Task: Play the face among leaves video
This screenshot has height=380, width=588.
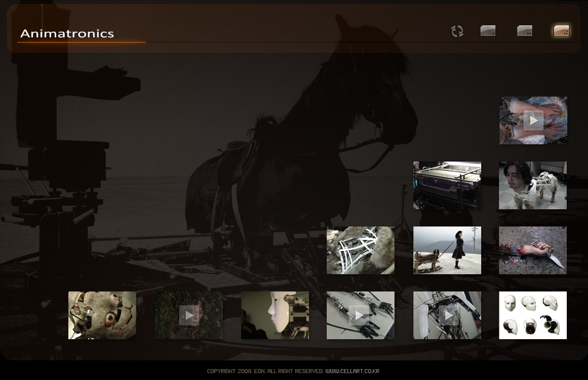Action: tap(188, 316)
